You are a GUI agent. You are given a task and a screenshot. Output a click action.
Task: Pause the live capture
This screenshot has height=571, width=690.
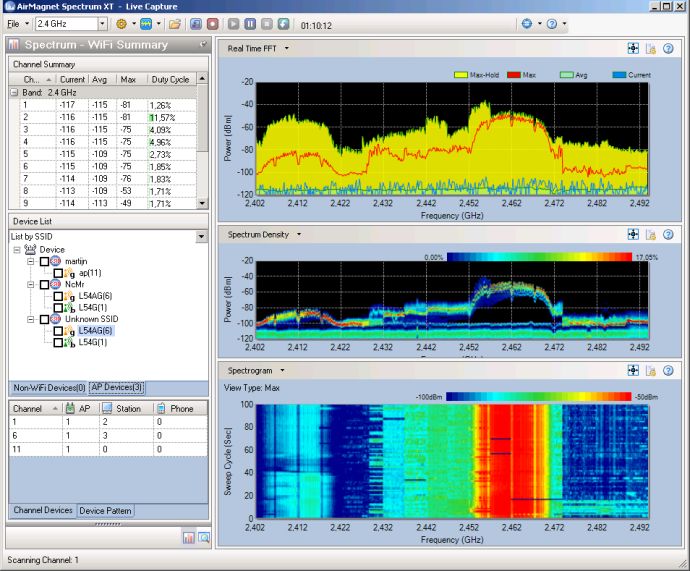[x=250, y=24]
